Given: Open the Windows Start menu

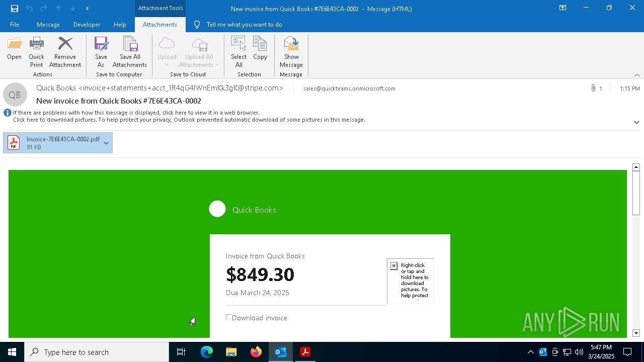Looking at the screenshot, I should tap(12, 352).
